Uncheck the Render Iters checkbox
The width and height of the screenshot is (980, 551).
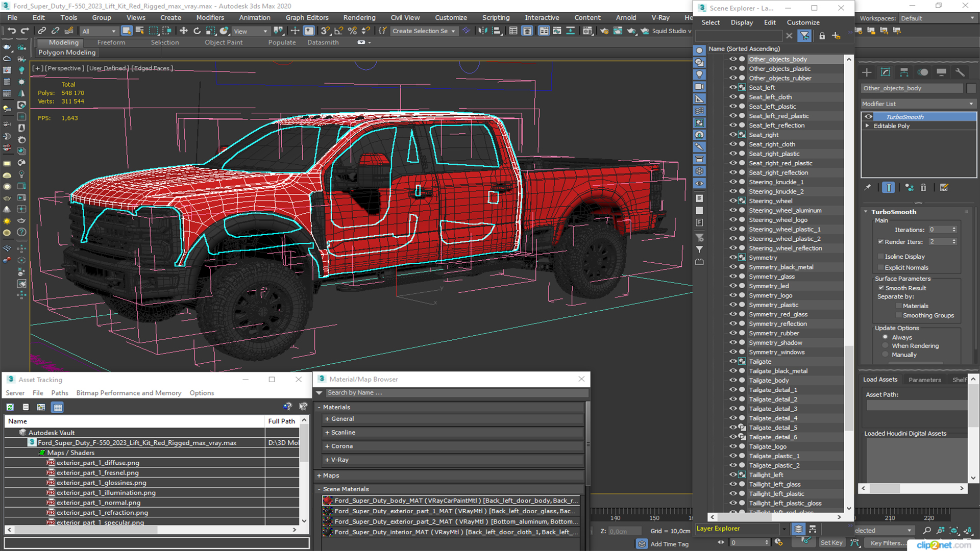[x=880, y=242]
